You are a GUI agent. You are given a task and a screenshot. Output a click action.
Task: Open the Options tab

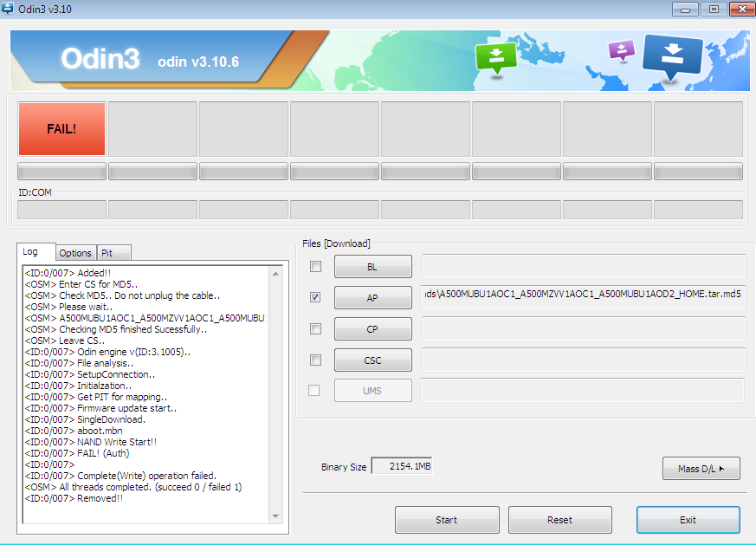coord(75,253)
